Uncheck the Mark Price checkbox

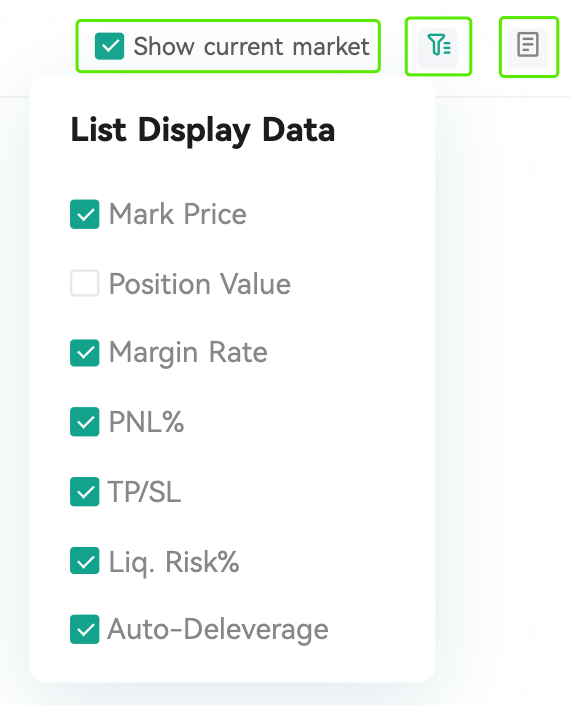point(85,214)
